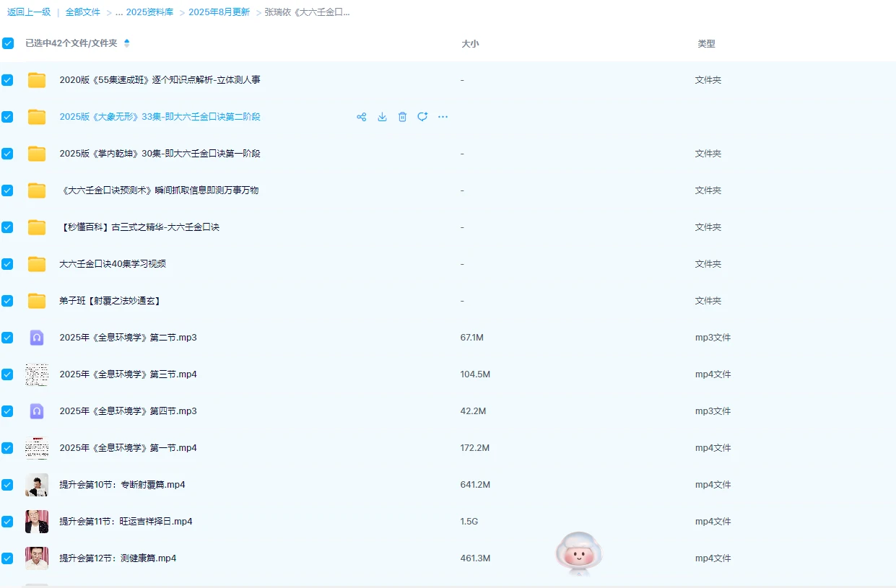Viewport: 896px width, 588px height.
Task: Click the 返回上一级 link
Action: (x=29, y=12)
